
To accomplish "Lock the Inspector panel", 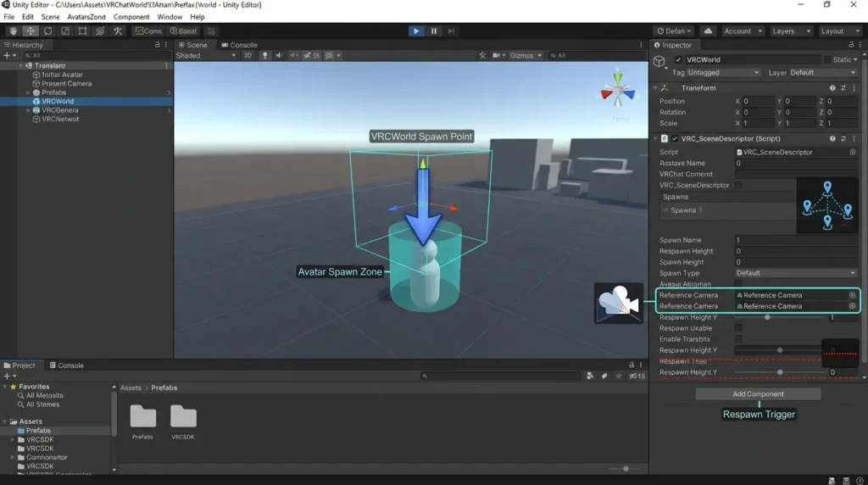I will pos(851,45).
